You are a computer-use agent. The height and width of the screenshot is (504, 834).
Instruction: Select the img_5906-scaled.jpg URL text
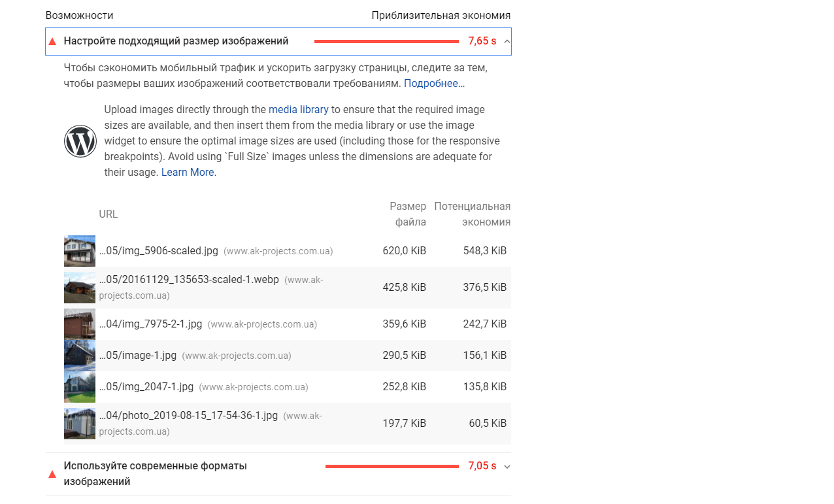(x=159, y=251)
